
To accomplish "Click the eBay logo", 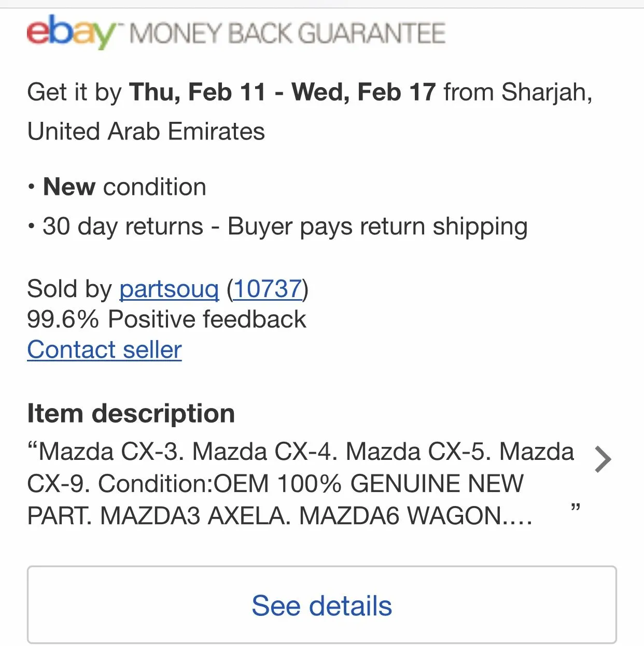I will [x=71, y=32].
